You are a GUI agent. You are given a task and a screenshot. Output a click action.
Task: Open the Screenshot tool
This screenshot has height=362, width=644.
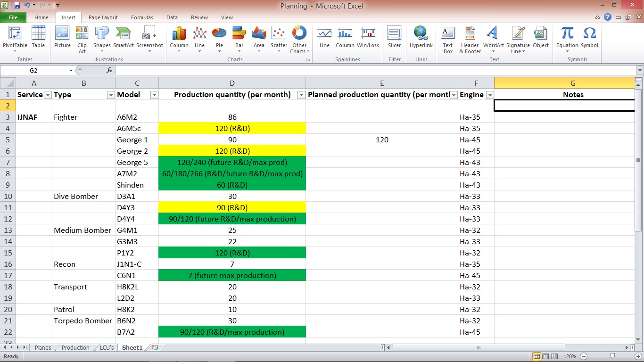pyautogui.click(x=149, y=40)
